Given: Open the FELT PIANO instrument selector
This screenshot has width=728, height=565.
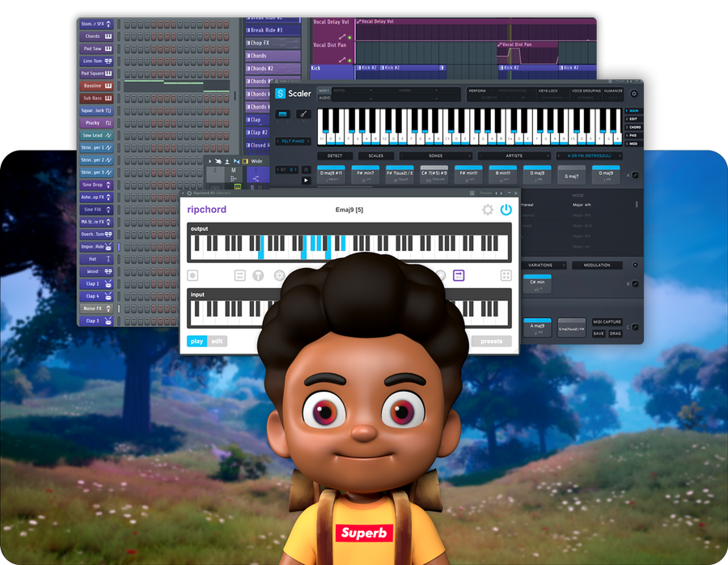Looking at the screenshot, I should click(x=294, y=141).
